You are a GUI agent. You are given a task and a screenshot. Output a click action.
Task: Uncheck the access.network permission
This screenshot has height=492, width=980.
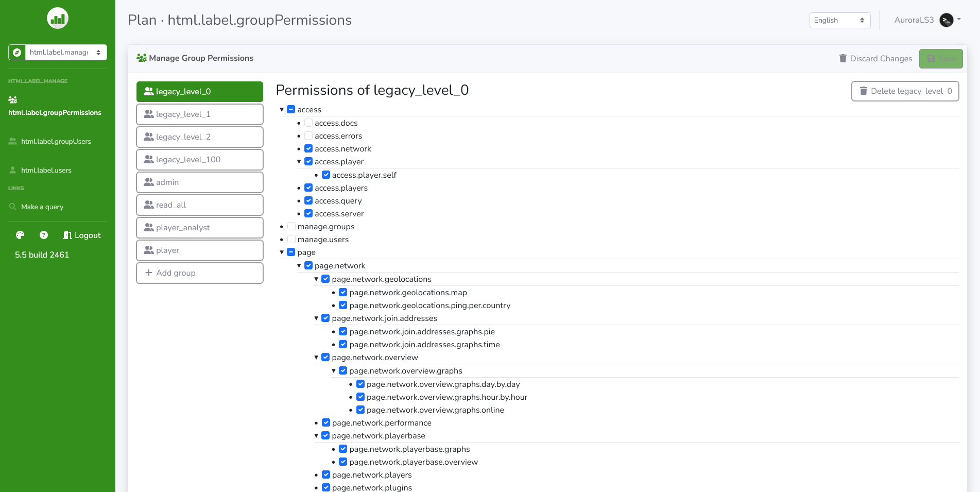coord(308,148)
